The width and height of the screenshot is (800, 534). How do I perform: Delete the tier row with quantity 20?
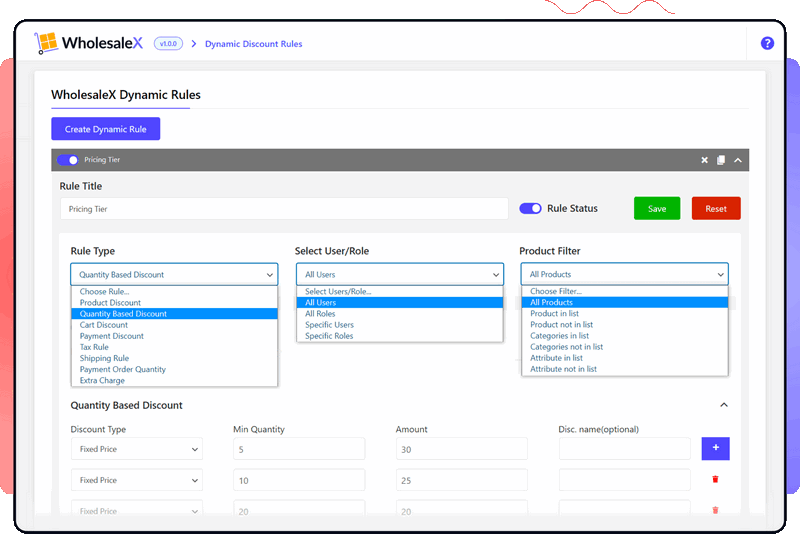tap(715, 510)
